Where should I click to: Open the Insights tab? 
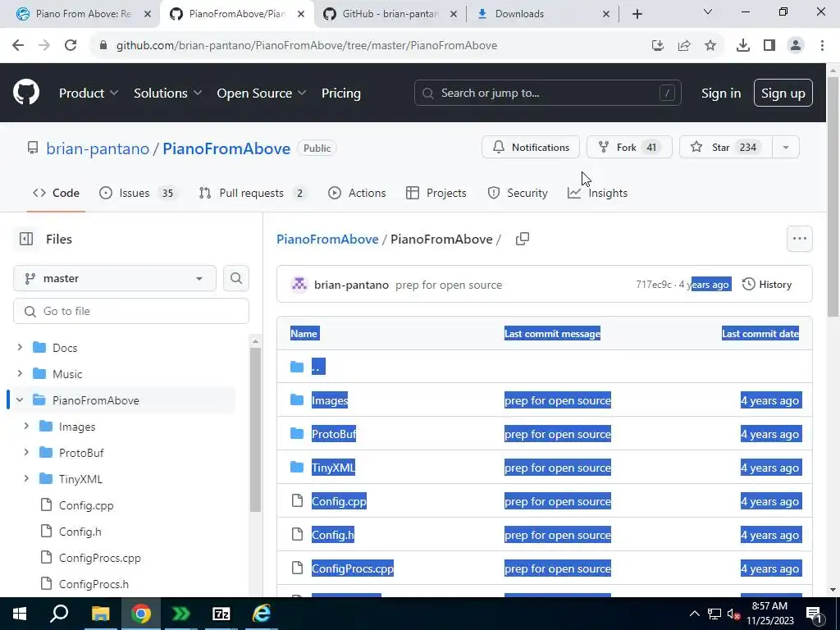pyautogui.click(x=598, y=193)
